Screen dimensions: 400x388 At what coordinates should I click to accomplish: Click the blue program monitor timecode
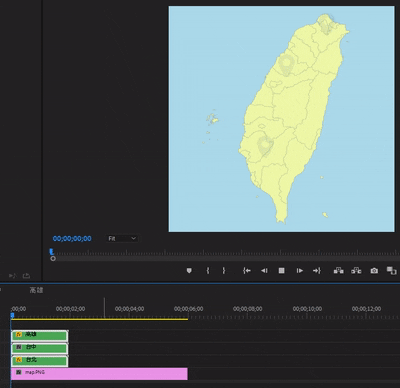pyautogui.click(x=72, y=239)
